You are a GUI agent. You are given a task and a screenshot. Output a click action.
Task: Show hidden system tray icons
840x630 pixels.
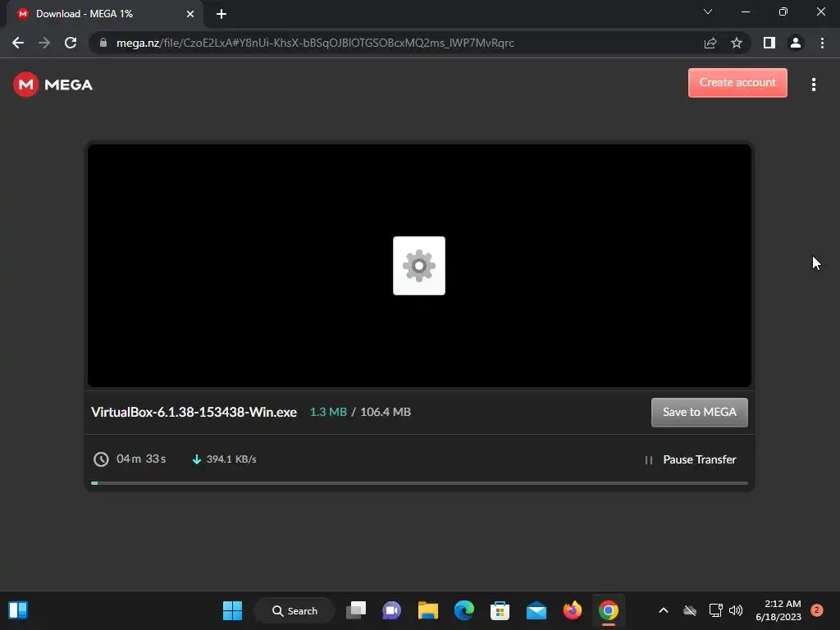[663, 610]
